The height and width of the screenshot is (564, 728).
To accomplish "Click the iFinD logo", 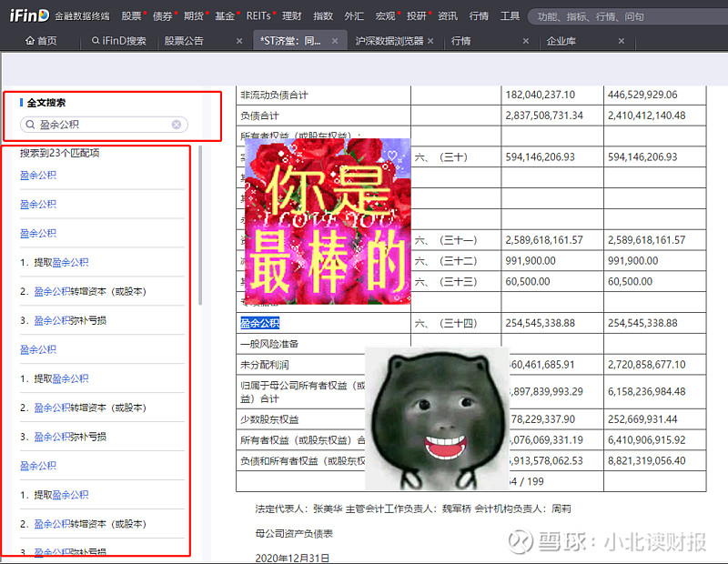I will point(27,15).
